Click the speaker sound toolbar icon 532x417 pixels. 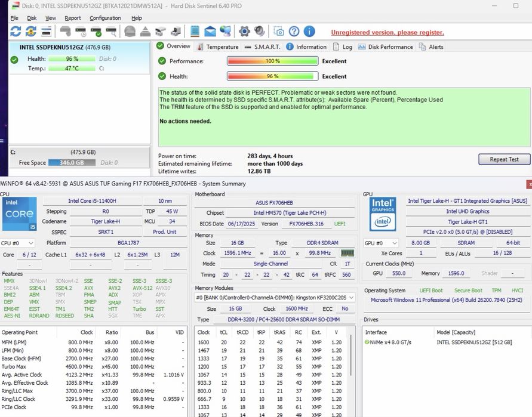pos(259,32)
